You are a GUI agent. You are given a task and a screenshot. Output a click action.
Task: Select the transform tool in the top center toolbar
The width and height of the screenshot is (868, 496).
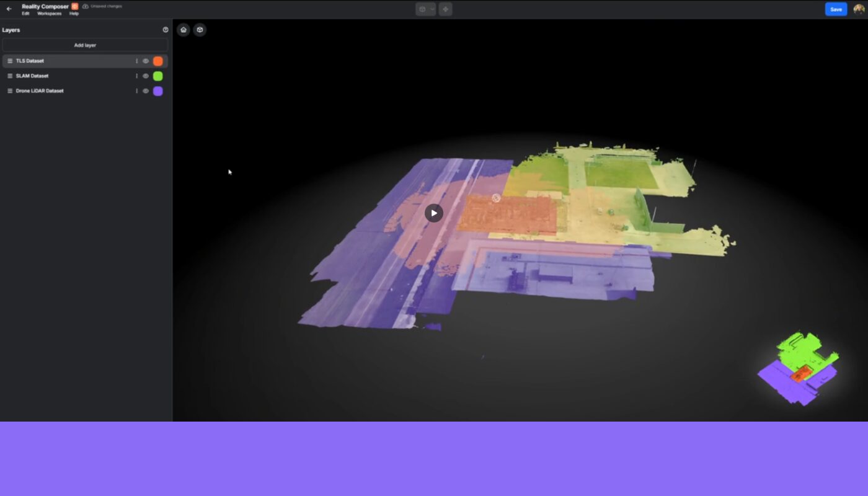(x=445, y=9)
